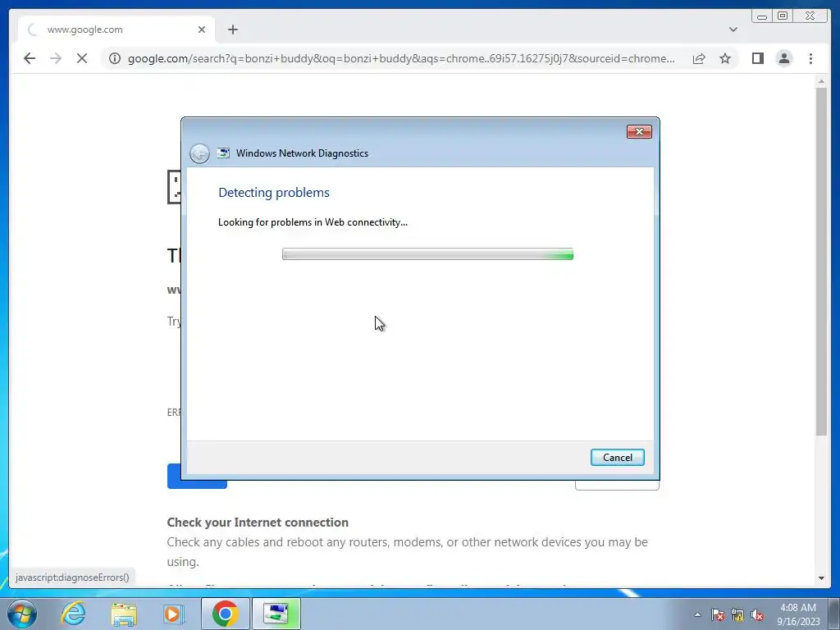Close the www.google.com tab
This screenshot has height=630, width=840.
tap(202, 30)
